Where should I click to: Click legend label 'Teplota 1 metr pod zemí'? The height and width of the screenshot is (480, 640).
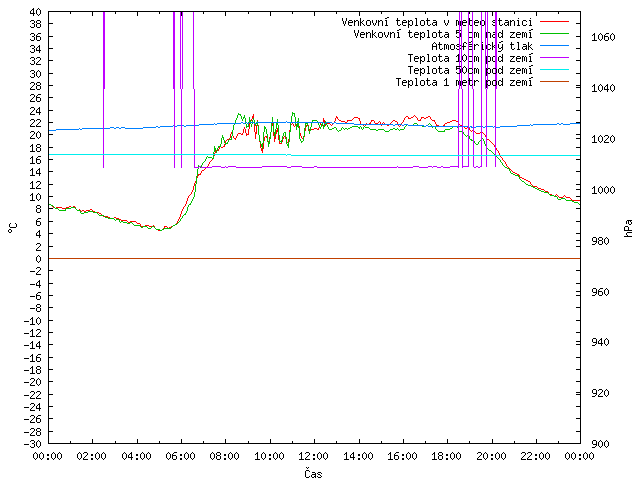(x=464, y=82)
